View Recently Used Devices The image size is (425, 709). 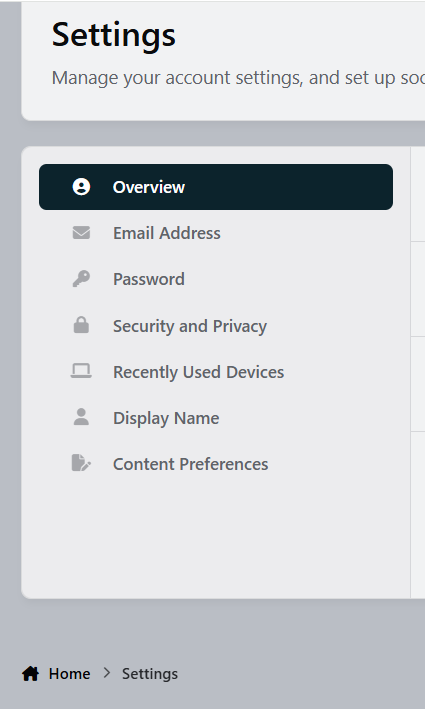click(216, 372)
